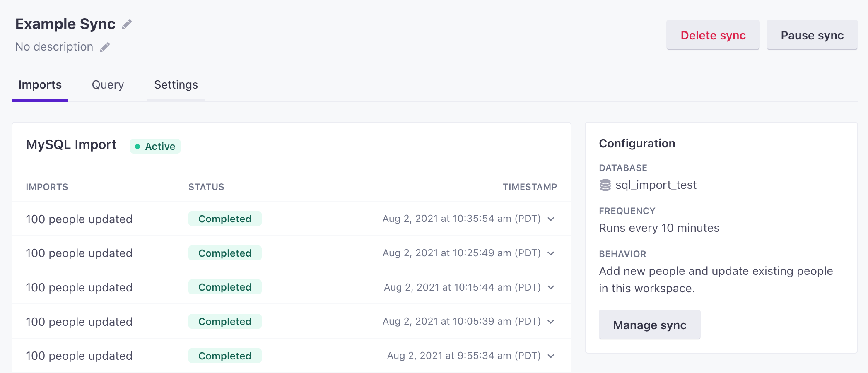Click timestamp Aug 2, 2021 at 10:25:49 am
Image resolution: width=868 pixels, height=373 pixels.
click(x=462, y=253)
